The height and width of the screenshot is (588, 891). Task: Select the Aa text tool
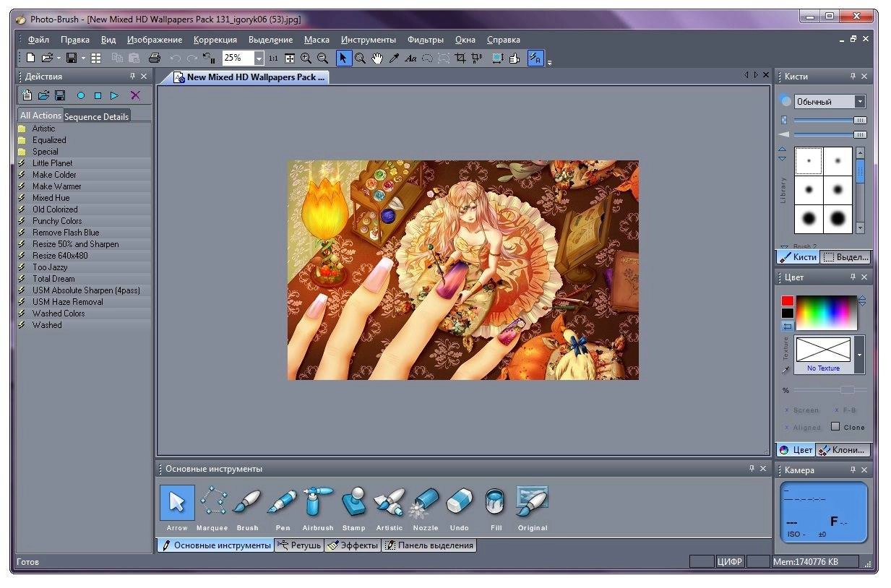tap(410, 58)
